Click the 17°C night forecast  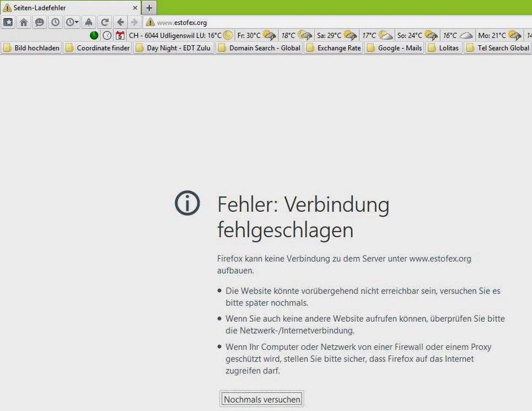coord(369,35)
